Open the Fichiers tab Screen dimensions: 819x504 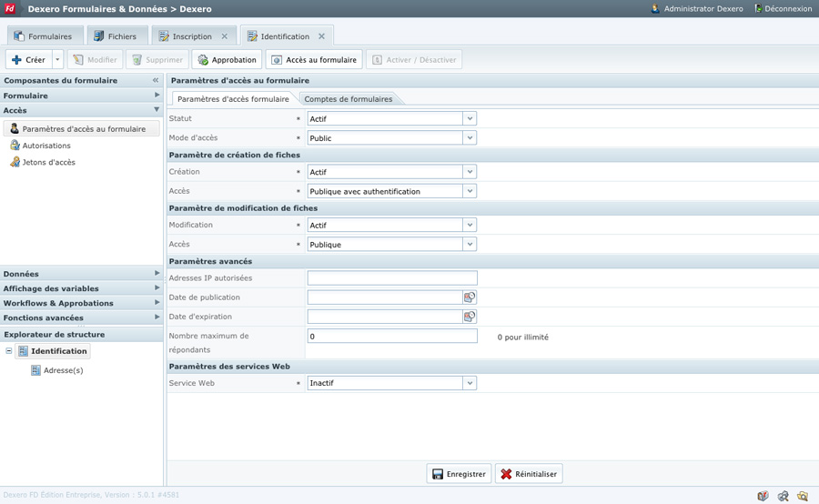[115, 36]
